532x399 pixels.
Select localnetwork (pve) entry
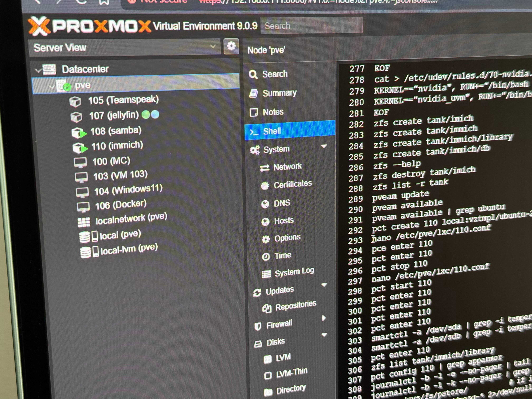coord(131,219)
